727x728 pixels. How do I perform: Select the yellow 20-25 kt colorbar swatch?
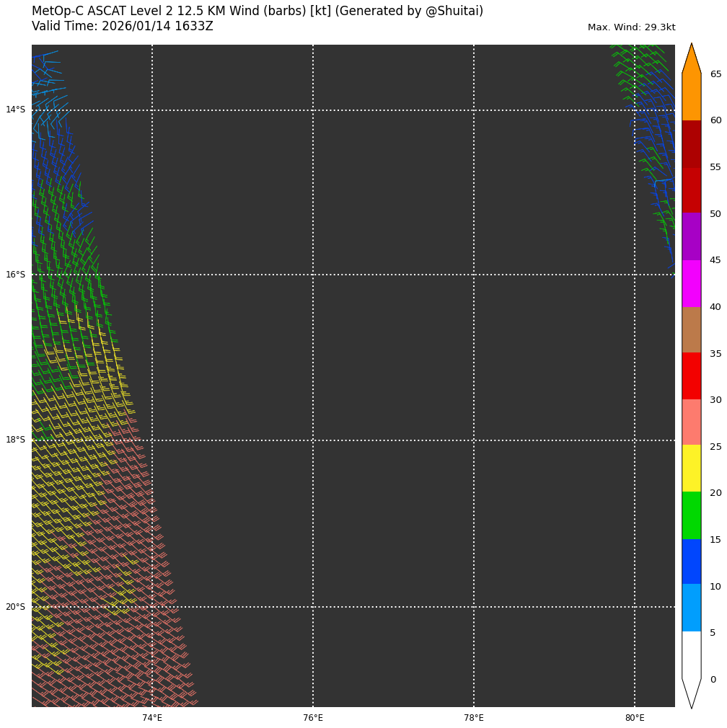[691, 469]
